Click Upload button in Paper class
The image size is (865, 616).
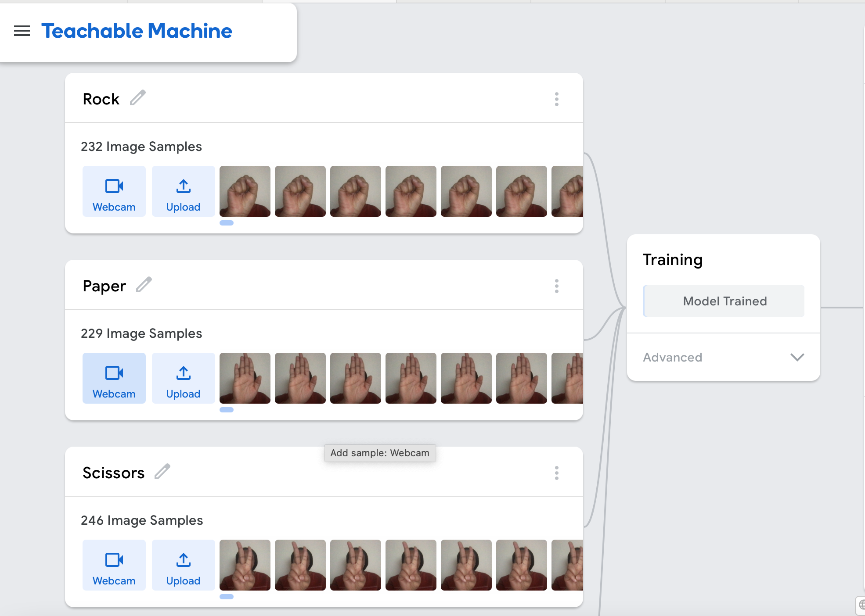pyautogui.click(x=183, y=378)
